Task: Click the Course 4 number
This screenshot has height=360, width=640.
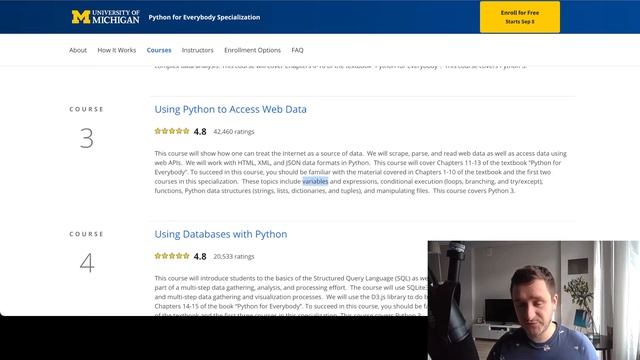Action: tap(87, 263)
